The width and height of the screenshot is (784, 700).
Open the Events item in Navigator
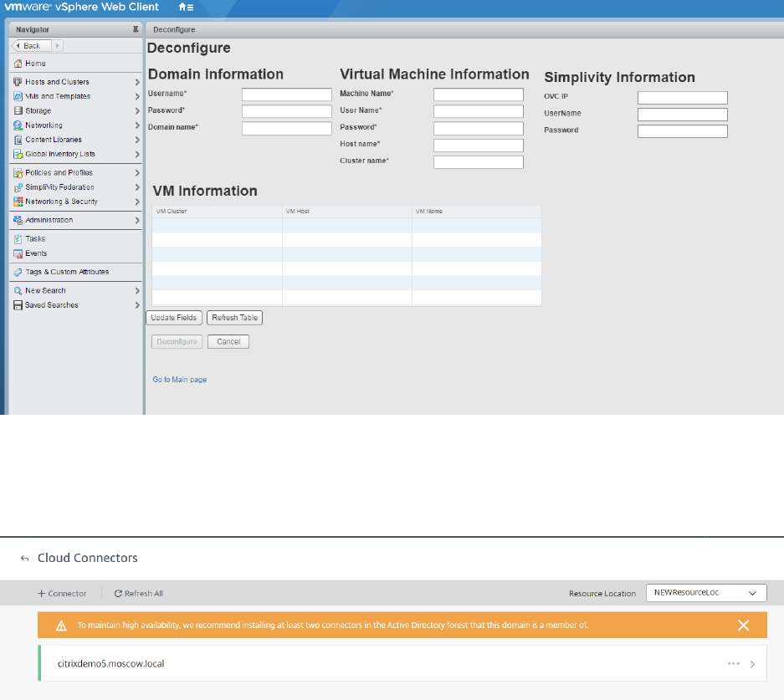(36, 253)
